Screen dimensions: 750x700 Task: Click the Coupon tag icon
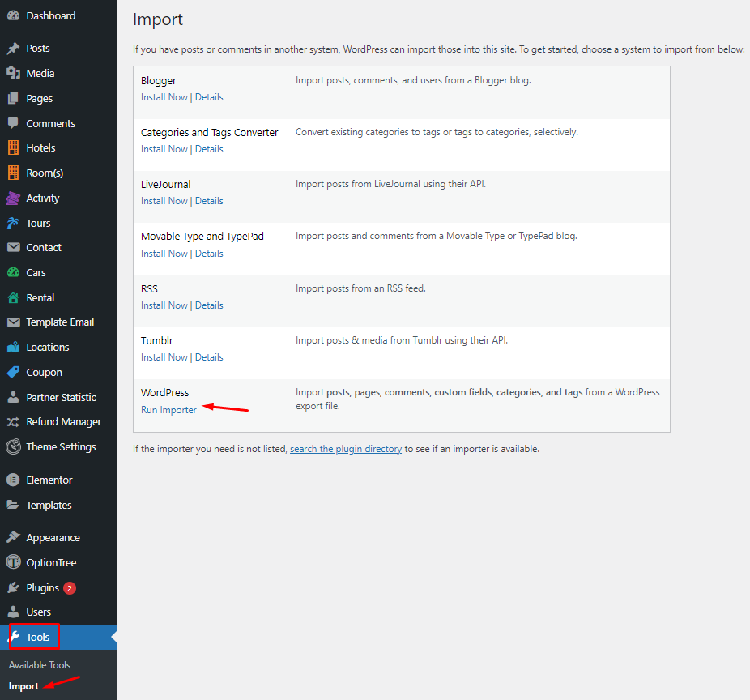pos(14,372)
